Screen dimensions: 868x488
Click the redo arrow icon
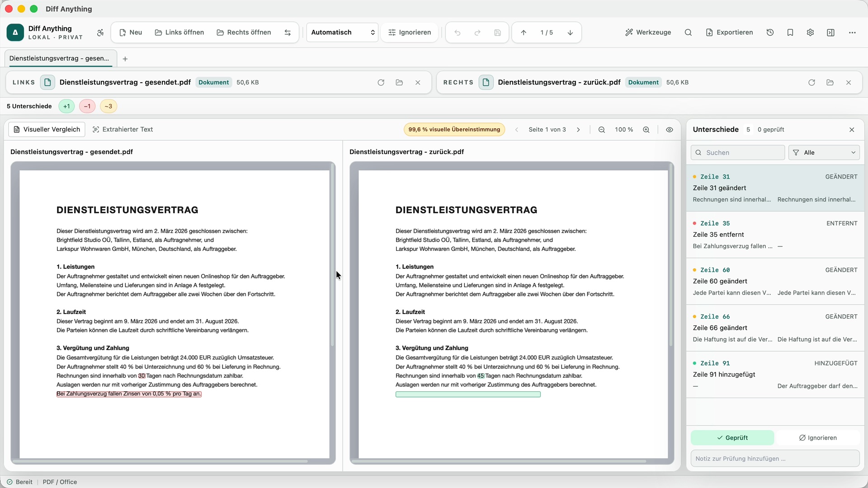pyautogui.click(x=477, y=33)
